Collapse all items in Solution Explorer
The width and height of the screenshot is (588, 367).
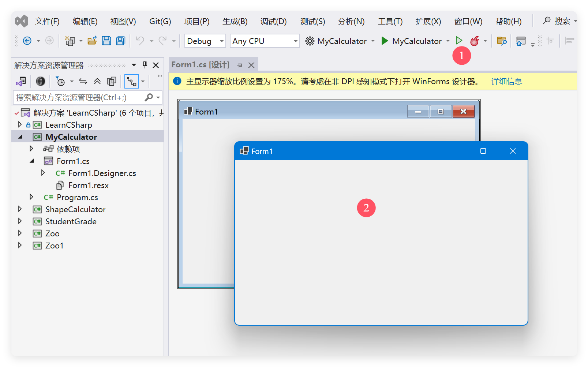tap(97, 81)
